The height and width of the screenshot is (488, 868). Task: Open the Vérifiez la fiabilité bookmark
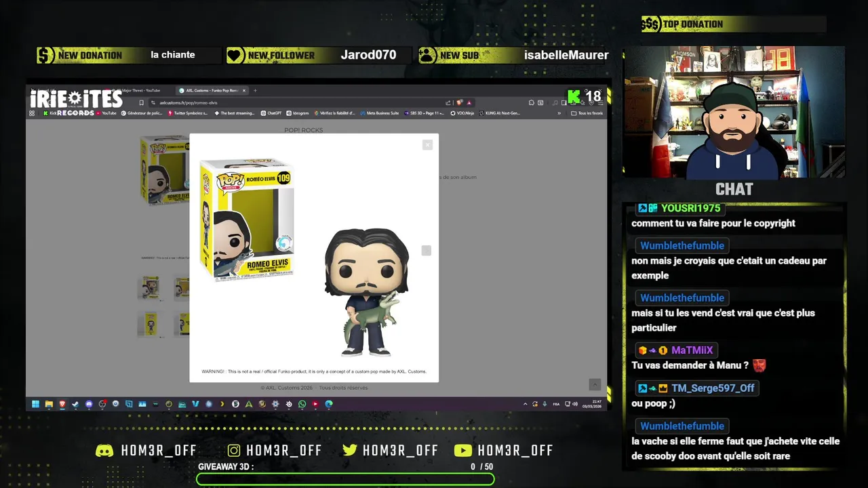(x=334, y=113)
